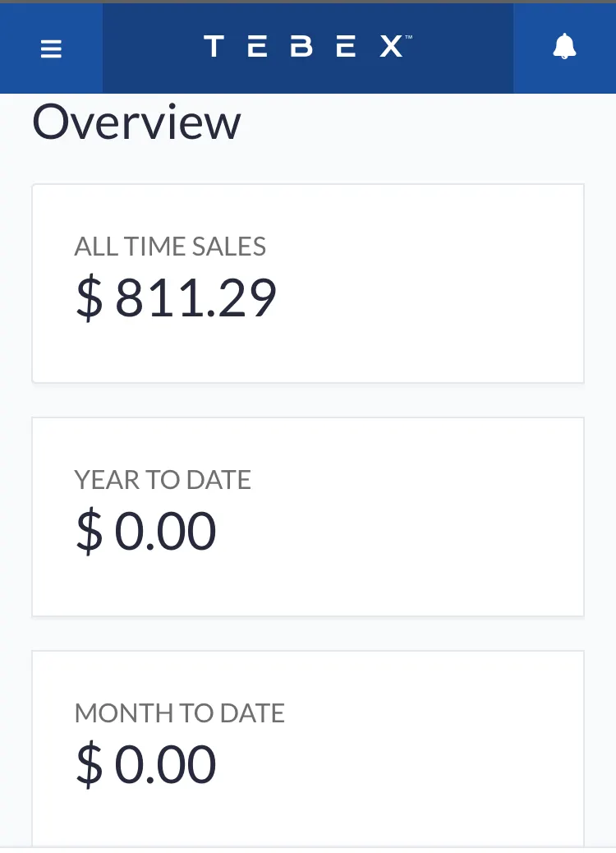Image resolution: width=616 pixels, height=853 pixels.
Task: Open the hamburger navigation menu
Action: click(x=51, y=49)
